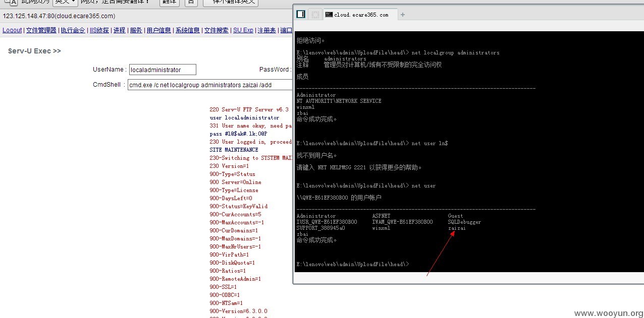
Task: Click the 'pass #l@$ak#.lk;0@P' line
Action: 238,134
